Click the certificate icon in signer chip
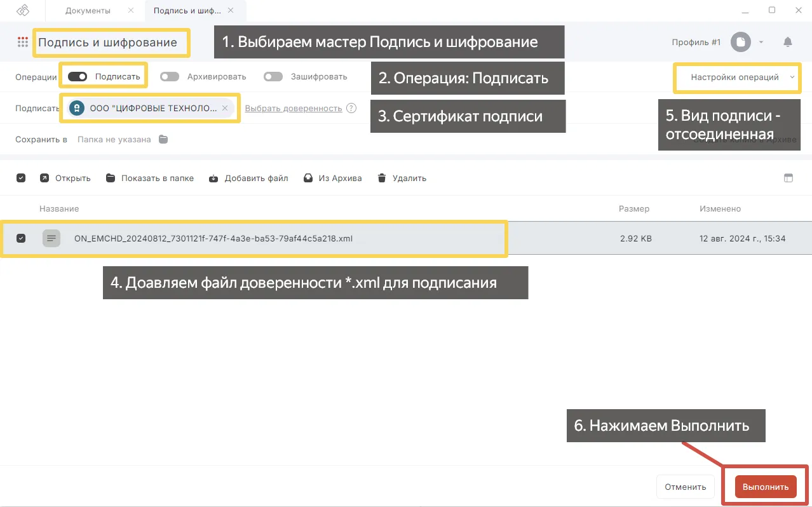Image resolution: width=812 pixels, height=507 pixels. coord(77,108)
